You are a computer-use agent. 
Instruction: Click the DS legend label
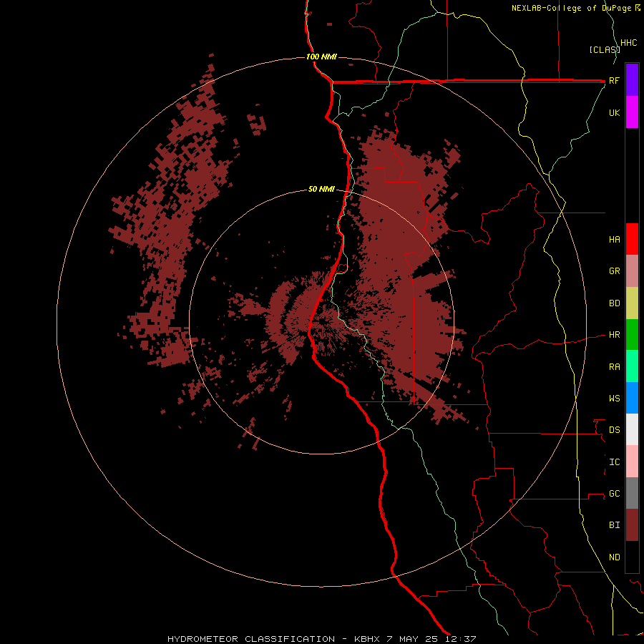click(x=614, y=430)
